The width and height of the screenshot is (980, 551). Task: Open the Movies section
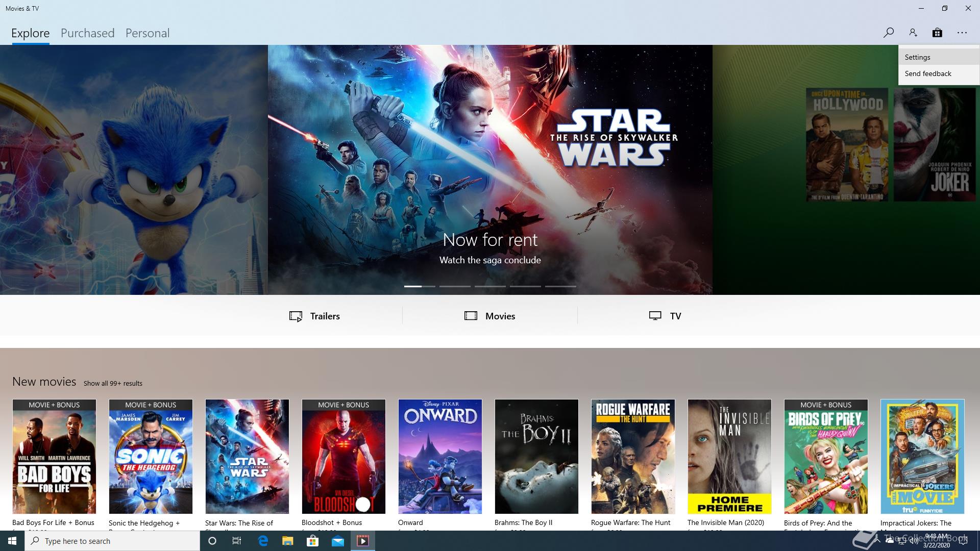[490, 316]
